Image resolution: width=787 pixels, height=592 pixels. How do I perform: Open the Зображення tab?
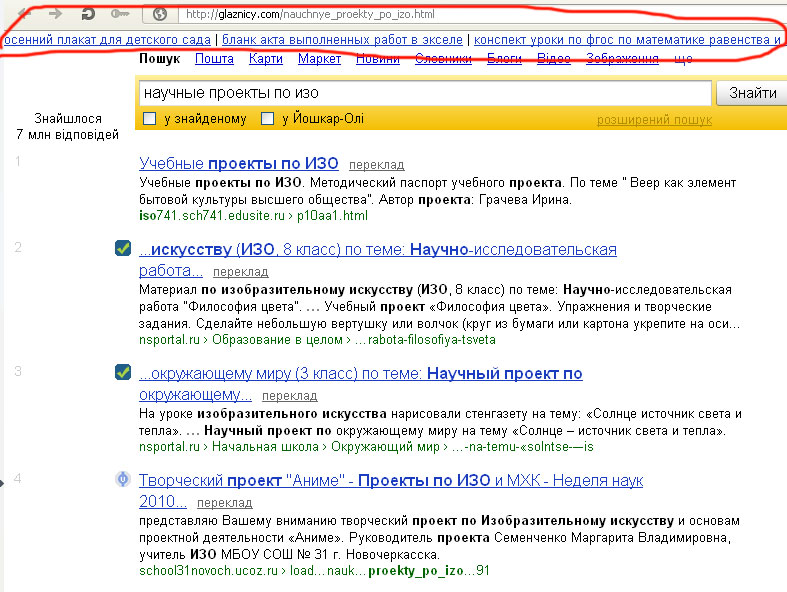click(x=622, y=59)
